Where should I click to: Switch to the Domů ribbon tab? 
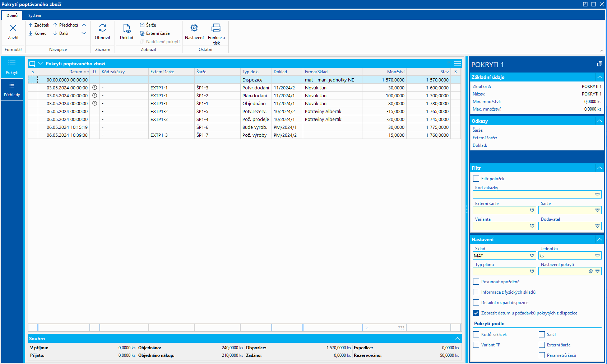tap(12, 15)
